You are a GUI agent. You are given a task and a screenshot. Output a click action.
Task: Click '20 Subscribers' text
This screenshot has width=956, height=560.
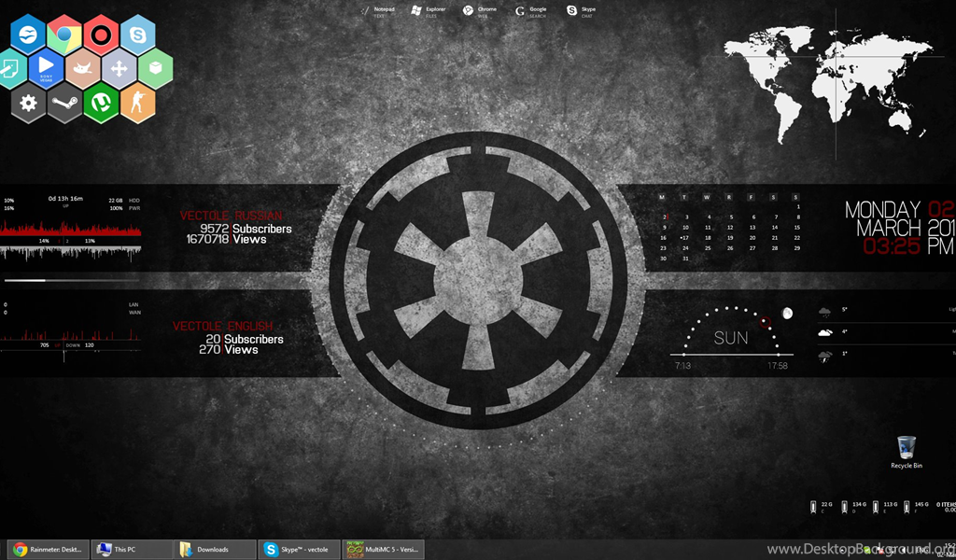(245, 339)
